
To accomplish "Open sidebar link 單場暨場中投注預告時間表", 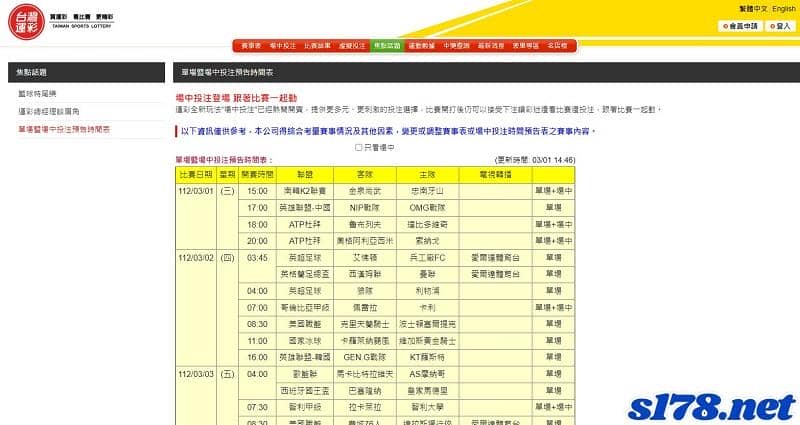I will (x=64, y=130).
